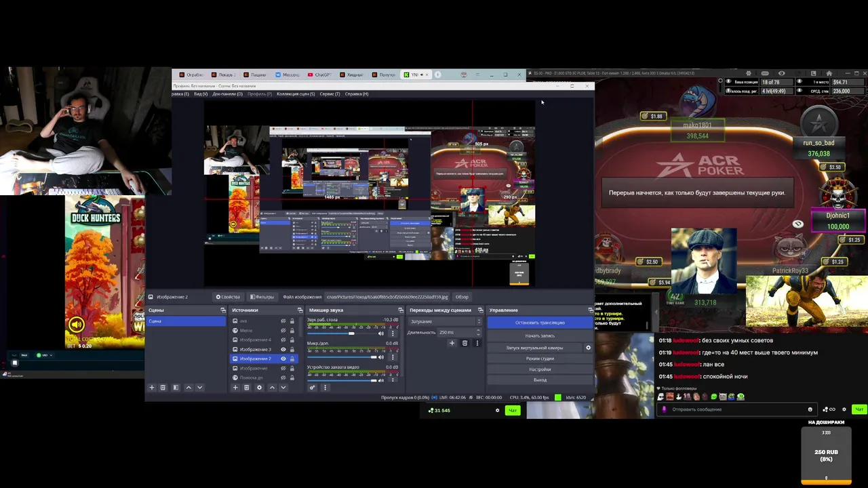Toggle lock on Изображение 3 source

[x=292, y=350]
